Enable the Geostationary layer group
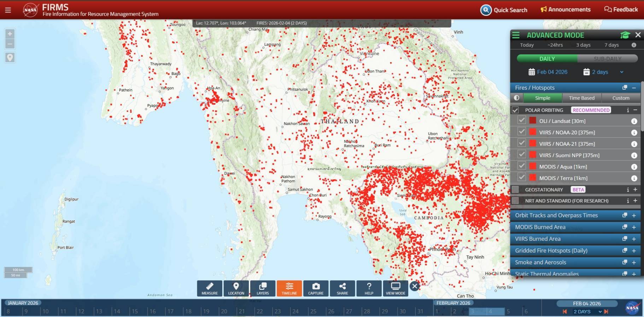 click(x=515, y=190)
